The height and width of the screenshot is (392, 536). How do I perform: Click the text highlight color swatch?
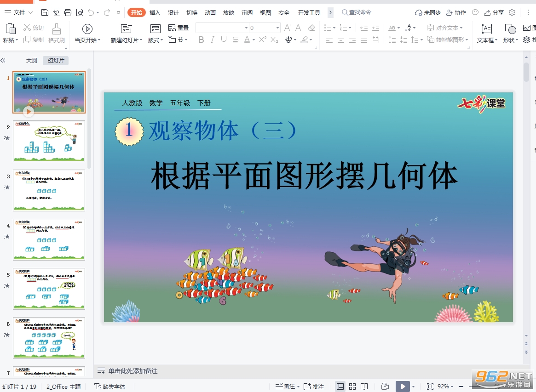coord(304,40)
